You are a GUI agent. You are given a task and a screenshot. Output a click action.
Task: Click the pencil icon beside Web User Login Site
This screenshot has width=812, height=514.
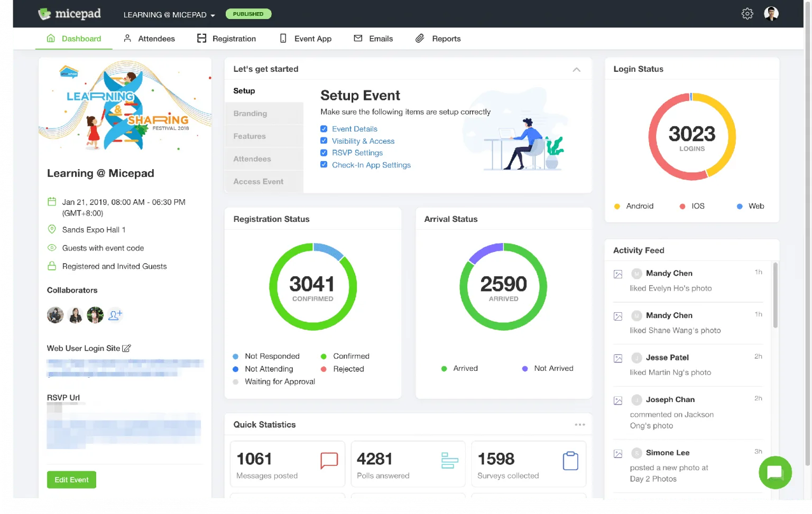pyautogui.click(x=126, y=348)
